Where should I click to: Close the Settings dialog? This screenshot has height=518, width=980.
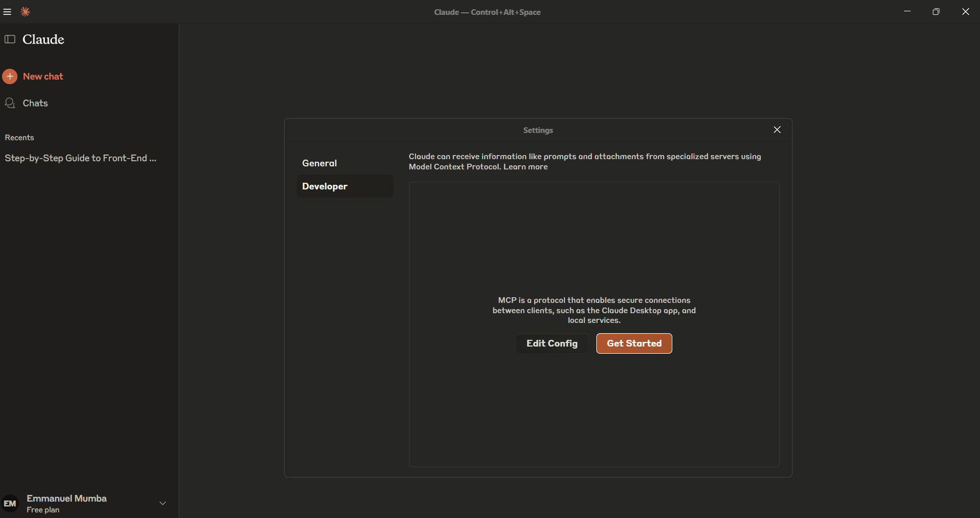[777, 130]
